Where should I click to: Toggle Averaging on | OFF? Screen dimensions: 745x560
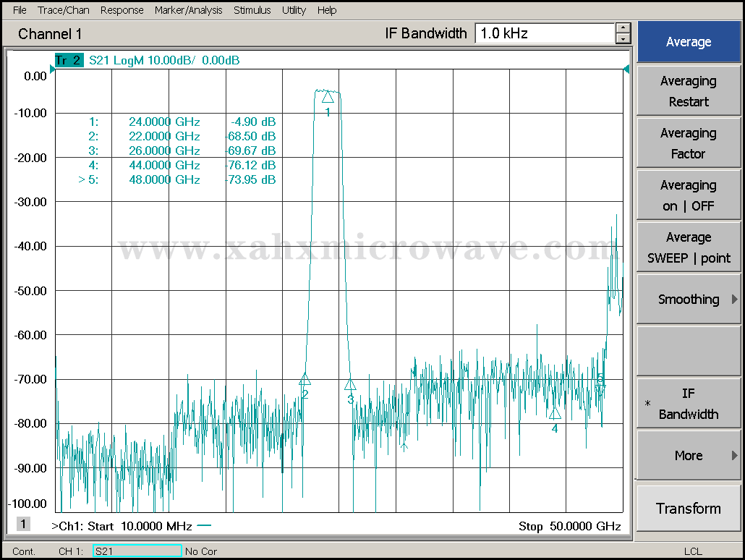coord(688,195)
